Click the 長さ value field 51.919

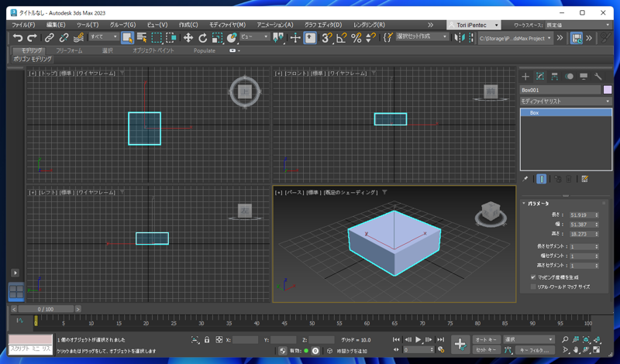582,215
